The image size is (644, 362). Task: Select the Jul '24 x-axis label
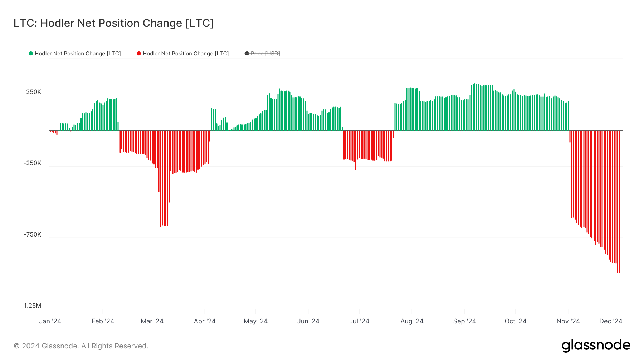(x=359, y=321)
